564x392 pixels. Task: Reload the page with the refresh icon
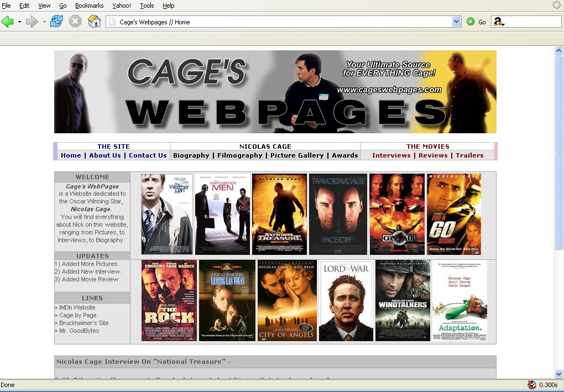[x=56, y=22]
